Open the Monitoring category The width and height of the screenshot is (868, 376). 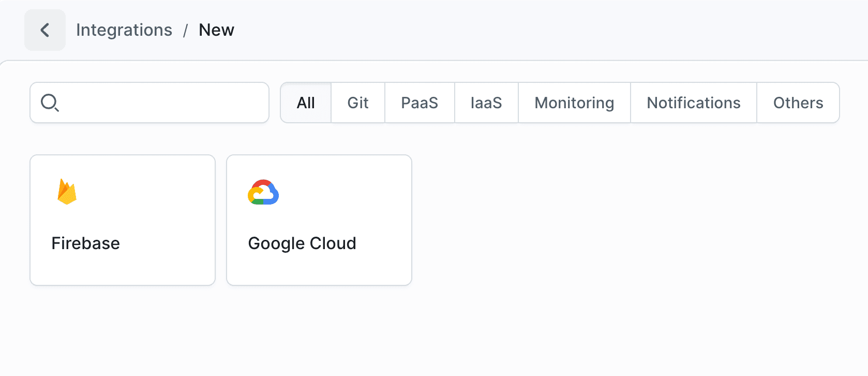tap(574, 103)
